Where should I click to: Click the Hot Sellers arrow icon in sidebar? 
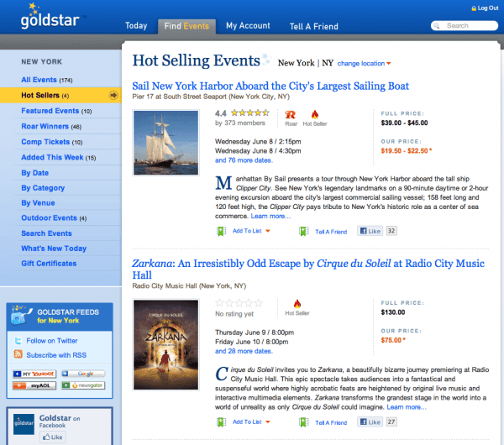113,95
